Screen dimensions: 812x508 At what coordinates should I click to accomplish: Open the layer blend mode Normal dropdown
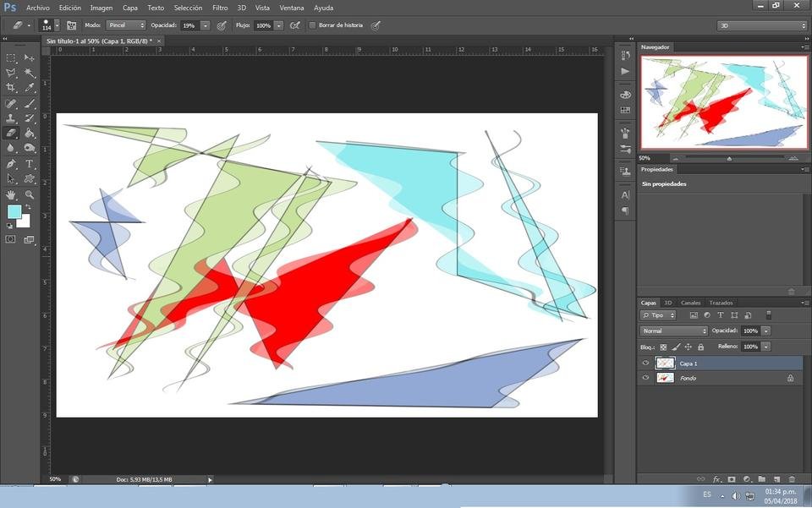tap(674, 330)
